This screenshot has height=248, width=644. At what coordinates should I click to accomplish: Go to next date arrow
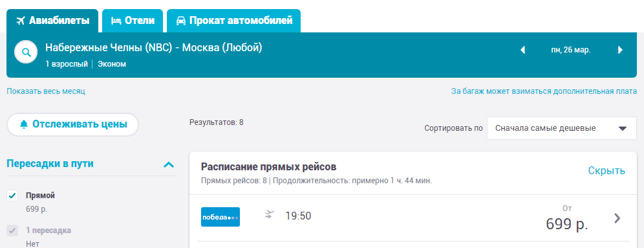coord(620,50)
